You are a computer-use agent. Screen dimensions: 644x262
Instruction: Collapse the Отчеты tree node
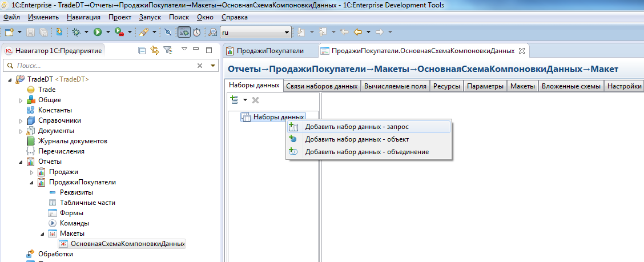pyautogui.click(x=21, y=162)
